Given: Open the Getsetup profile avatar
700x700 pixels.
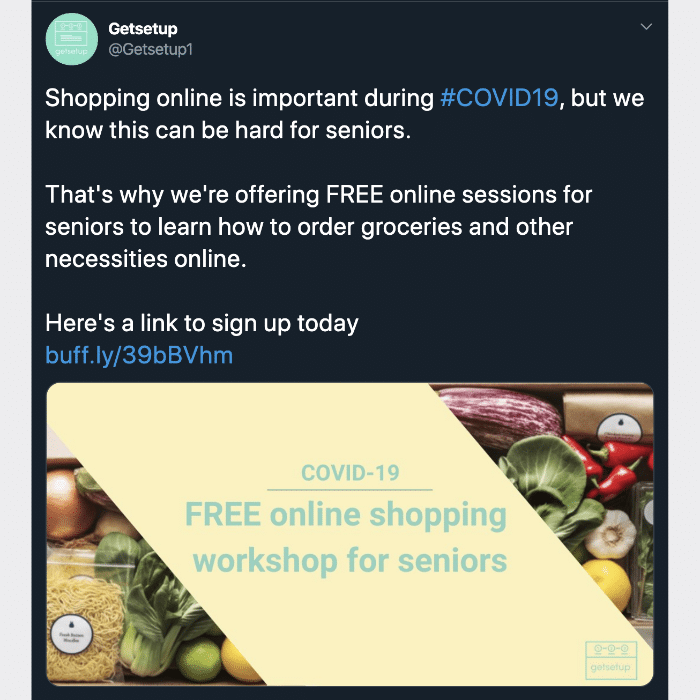Looking at the screenshot, I should [72, 39].
